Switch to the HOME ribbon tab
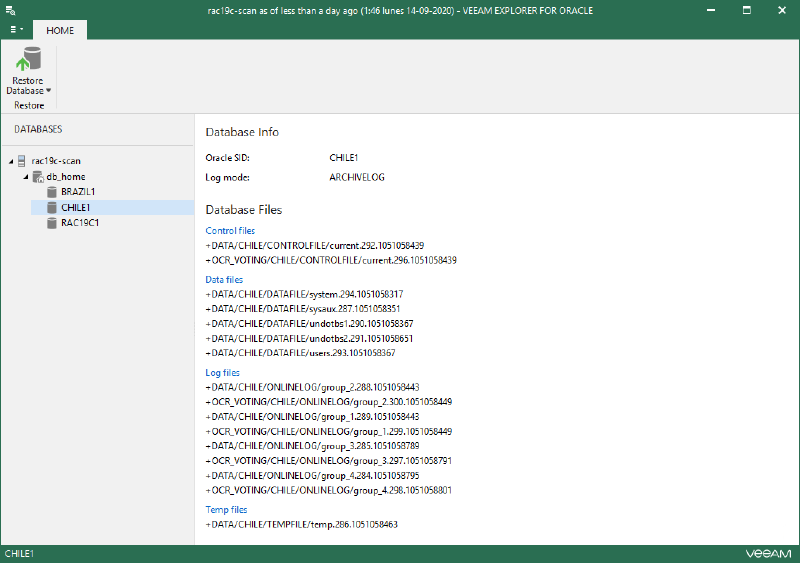This screenshot has width=800, height=564. (60, 31)
